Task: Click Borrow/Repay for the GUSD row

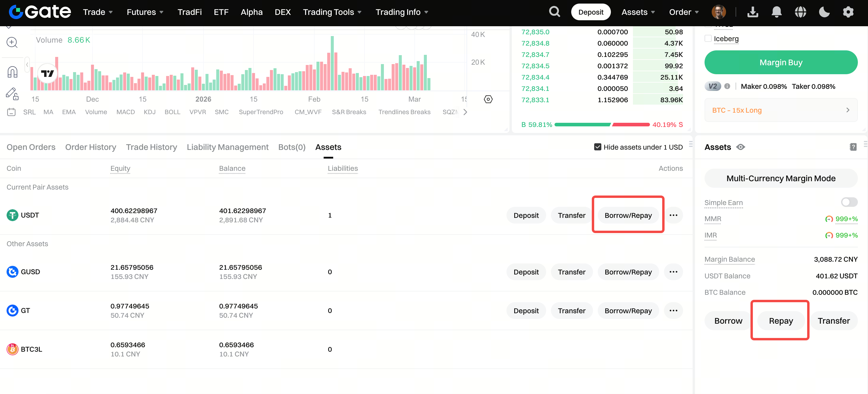Action: coord(628,272)
